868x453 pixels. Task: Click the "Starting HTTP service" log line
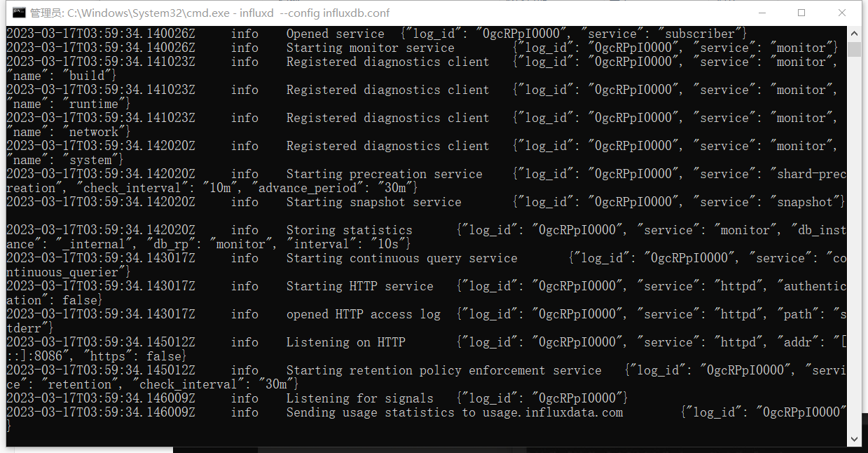pyautogui.click(x=359, y=286)
